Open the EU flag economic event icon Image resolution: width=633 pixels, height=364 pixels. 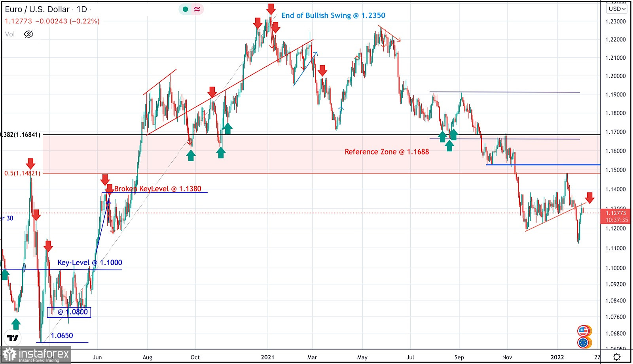[x=584, y=342]
